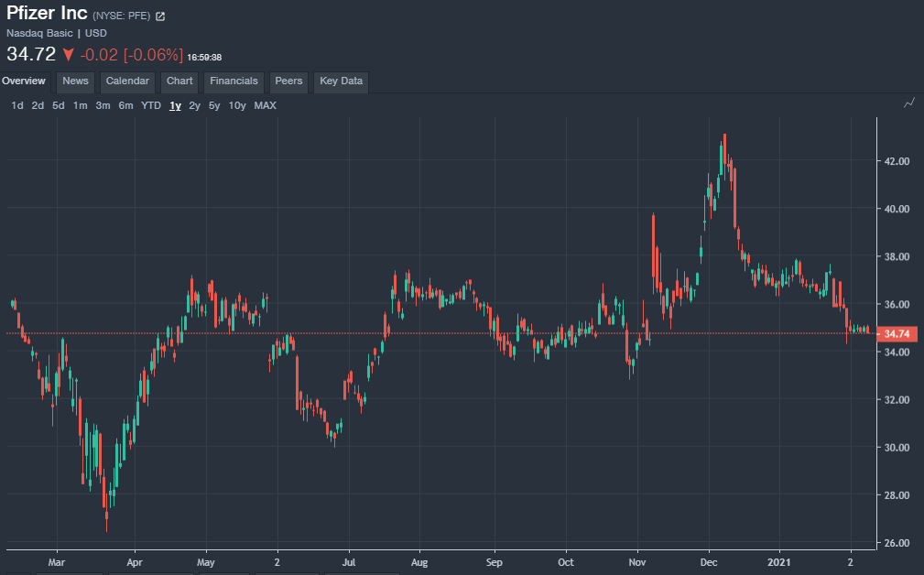Click the 30.00 price axis label
This screenshot has width=924, height=575.
(897, 447)
